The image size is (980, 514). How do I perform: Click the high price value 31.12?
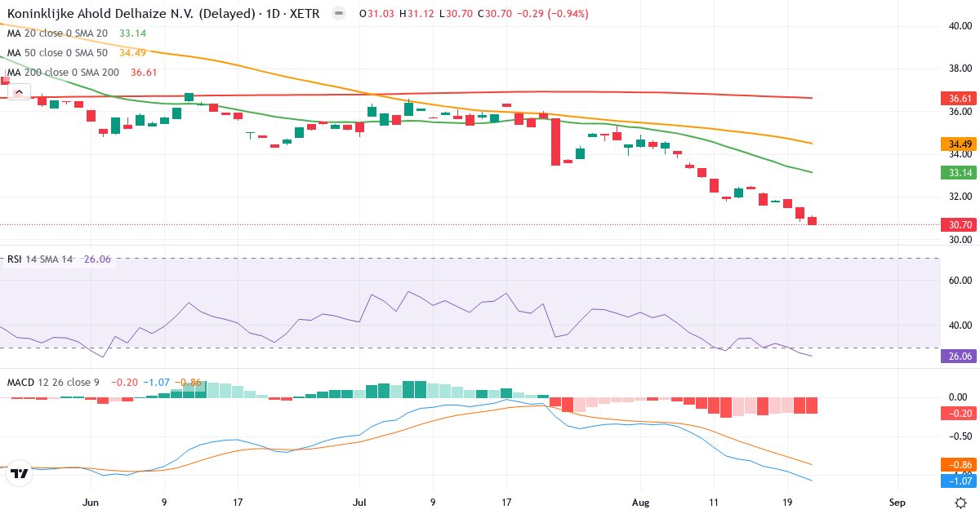pos(421,14)
